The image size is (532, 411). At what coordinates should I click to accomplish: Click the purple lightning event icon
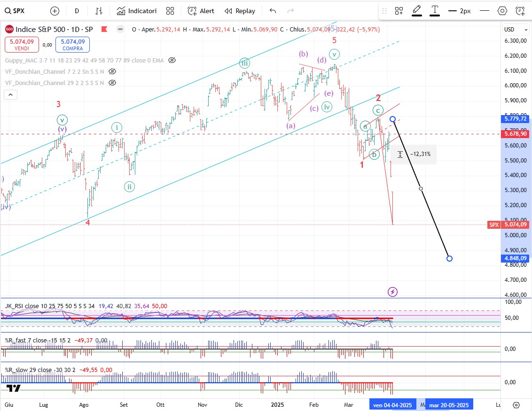tap(392, 292)
